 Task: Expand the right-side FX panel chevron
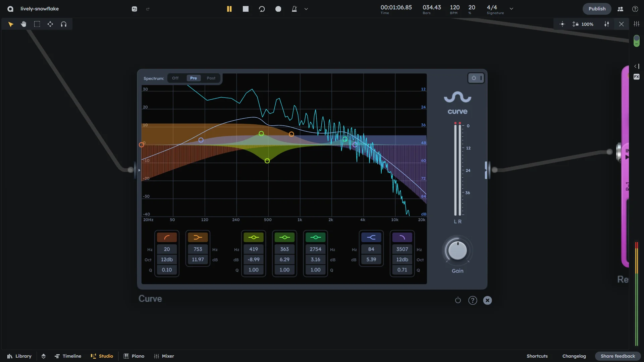(636, 66)
